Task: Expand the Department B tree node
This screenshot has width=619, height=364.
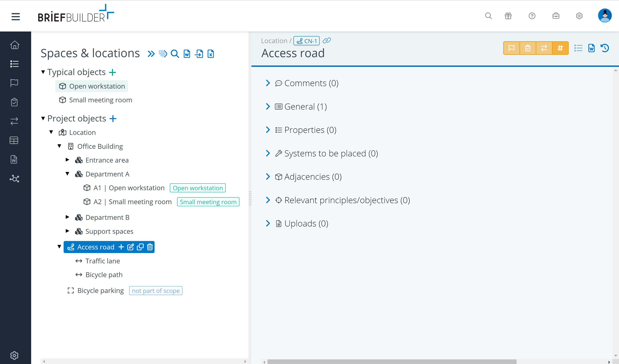Action: tap(67, 217)
